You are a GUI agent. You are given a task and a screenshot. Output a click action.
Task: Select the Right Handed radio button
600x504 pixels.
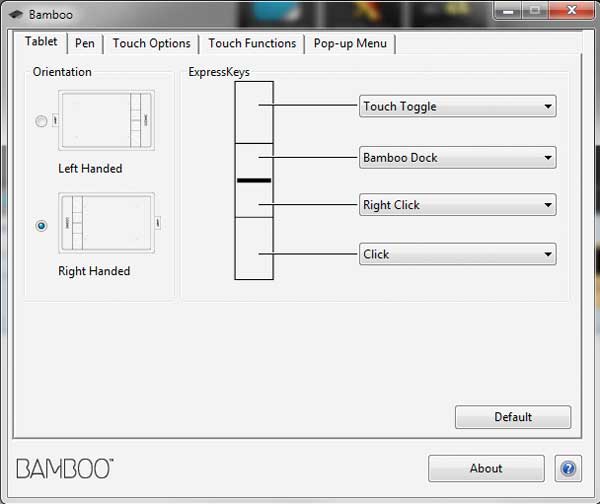[41, 225]
